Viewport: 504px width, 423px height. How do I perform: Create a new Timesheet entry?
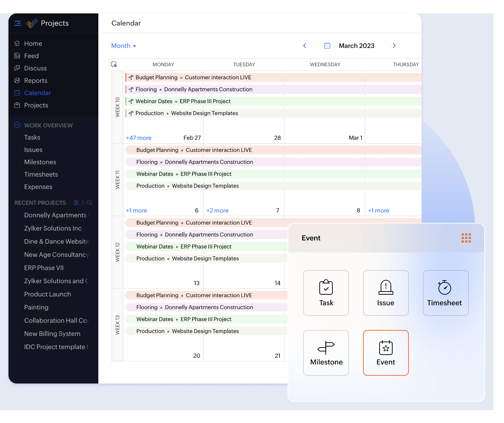coord(445,293)
